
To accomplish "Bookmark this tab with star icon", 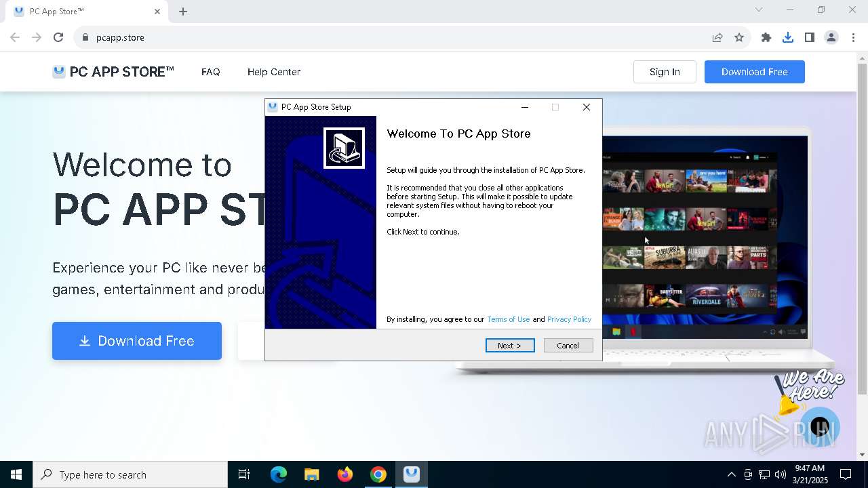I will (739, 37).
